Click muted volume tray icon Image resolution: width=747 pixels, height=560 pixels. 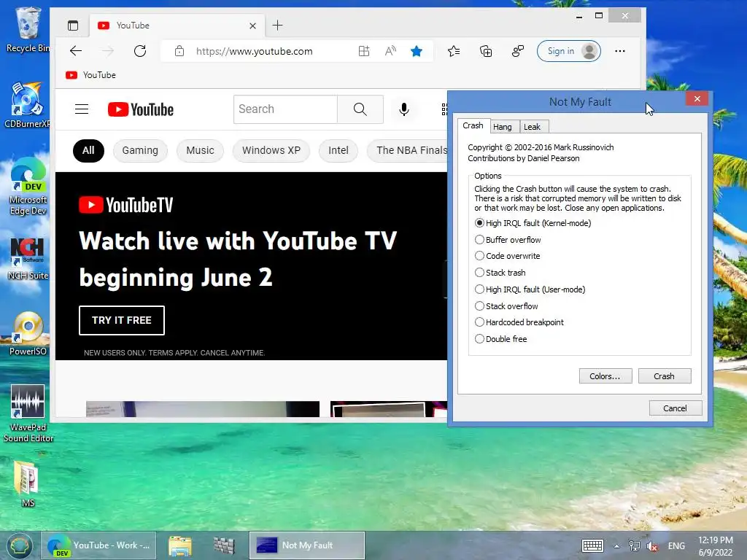coord(651,546)
